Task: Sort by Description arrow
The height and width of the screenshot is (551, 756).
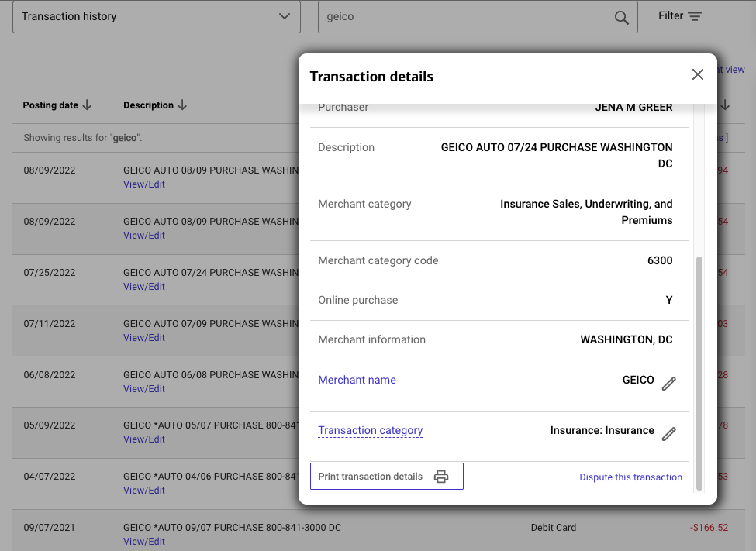Action: (182, 105)
